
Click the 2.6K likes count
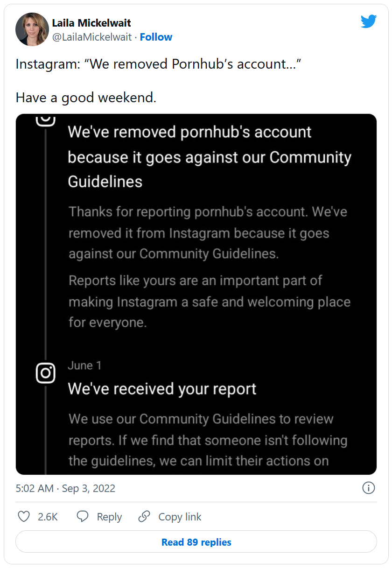pyautogui.click(x=48, y=517)
